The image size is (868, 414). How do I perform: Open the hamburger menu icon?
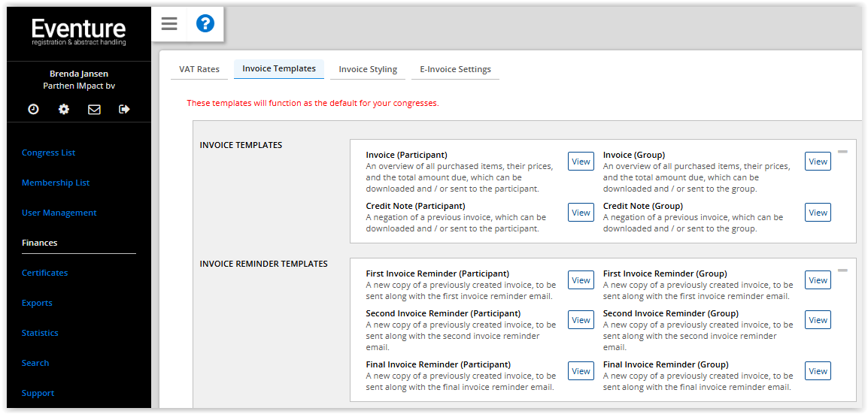click(169, 24)
